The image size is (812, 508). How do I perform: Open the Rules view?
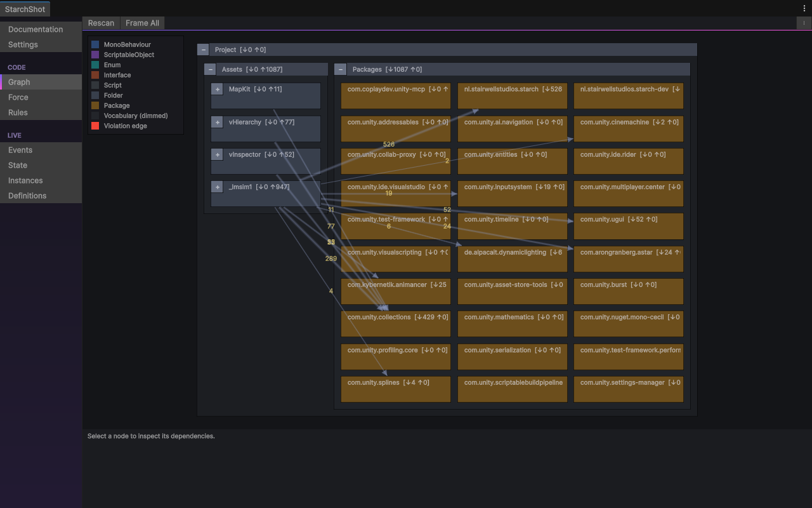41,112
